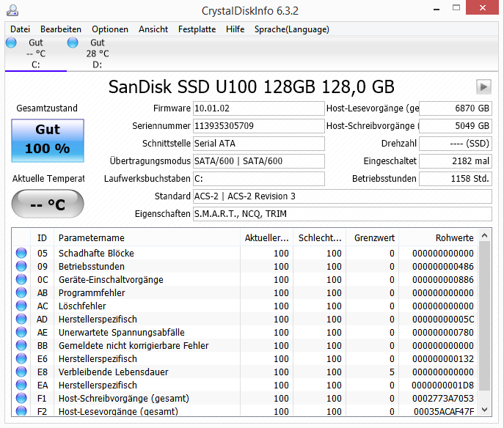Click the next disk arrow button

pos(483,86)
